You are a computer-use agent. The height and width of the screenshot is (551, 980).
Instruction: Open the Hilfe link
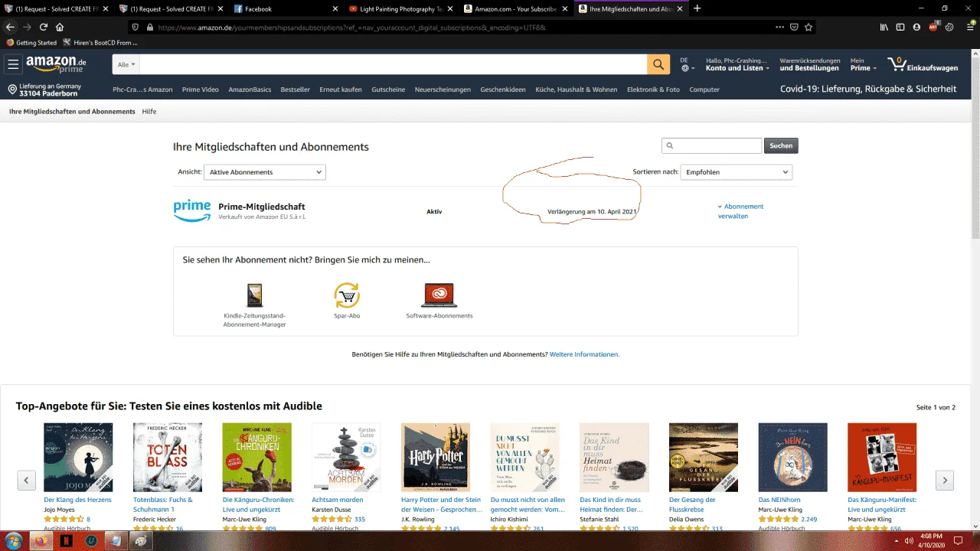[149, 112]
